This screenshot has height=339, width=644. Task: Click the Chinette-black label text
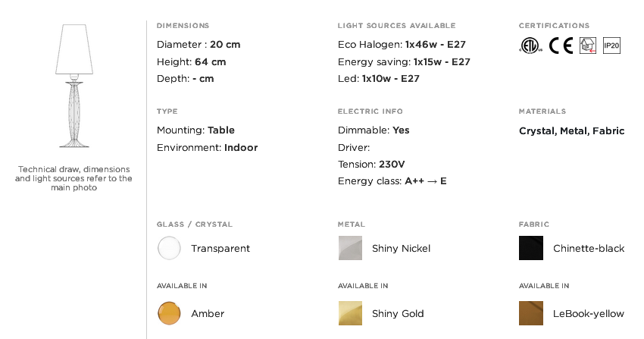(589, 249)
